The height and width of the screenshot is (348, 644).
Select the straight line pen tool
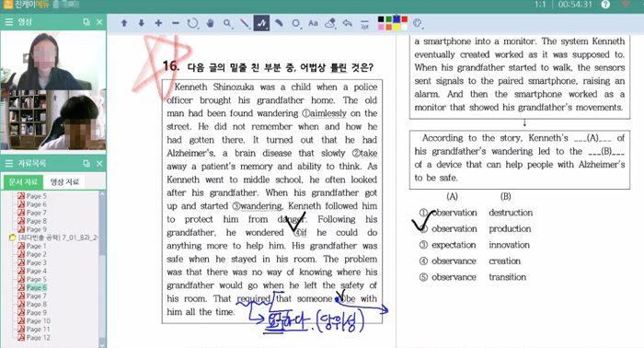[x=245, y=23]
